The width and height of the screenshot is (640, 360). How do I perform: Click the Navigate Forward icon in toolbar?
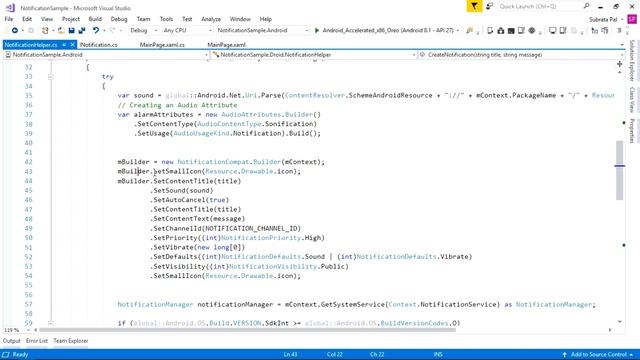point(31,31)
